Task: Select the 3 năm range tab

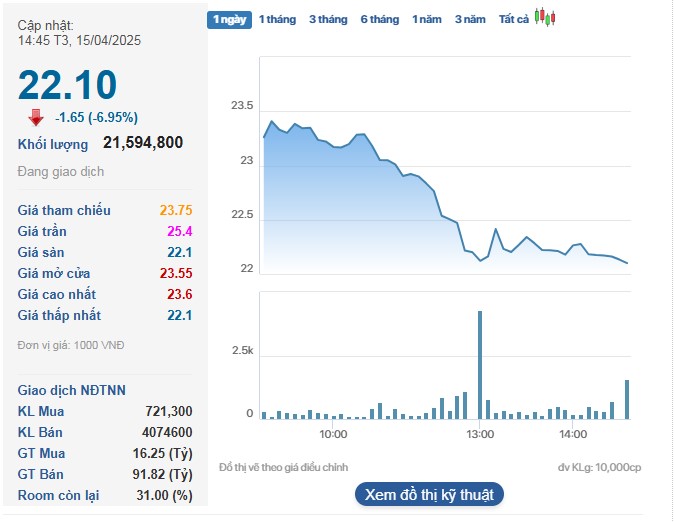Action: pyautogui.click(x=470, y=19)
